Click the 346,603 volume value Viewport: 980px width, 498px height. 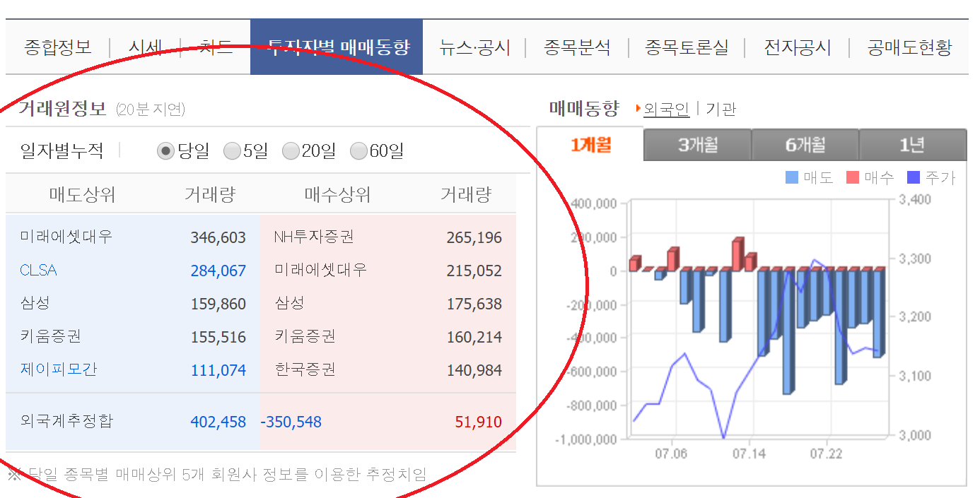(x=218, y=238)
